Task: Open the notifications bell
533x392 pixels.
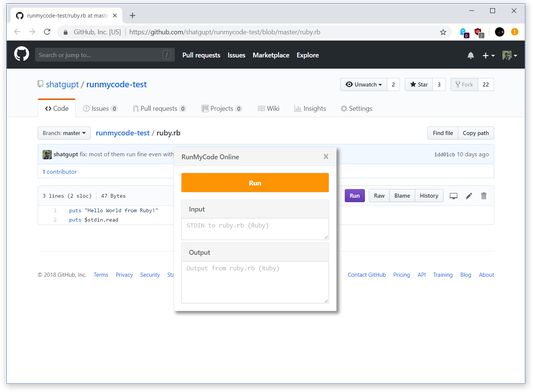Action: (470, 55)
